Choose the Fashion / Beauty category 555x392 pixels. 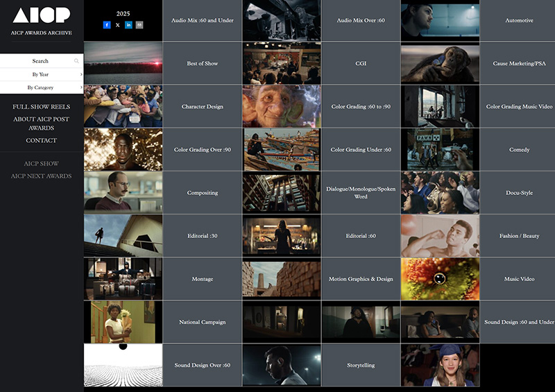(x=519, y=235)
